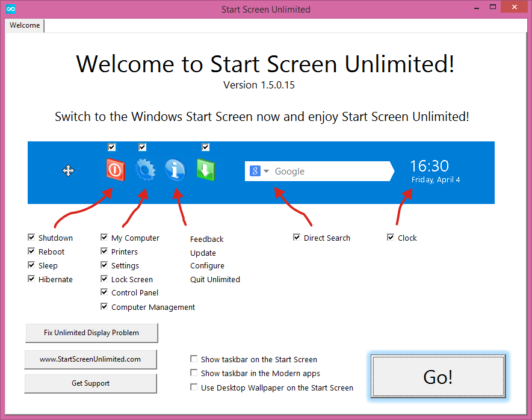The width and height of the screenshot is (532, 420).
Task: Click the Google search provider icon
Action: [255, 171]
